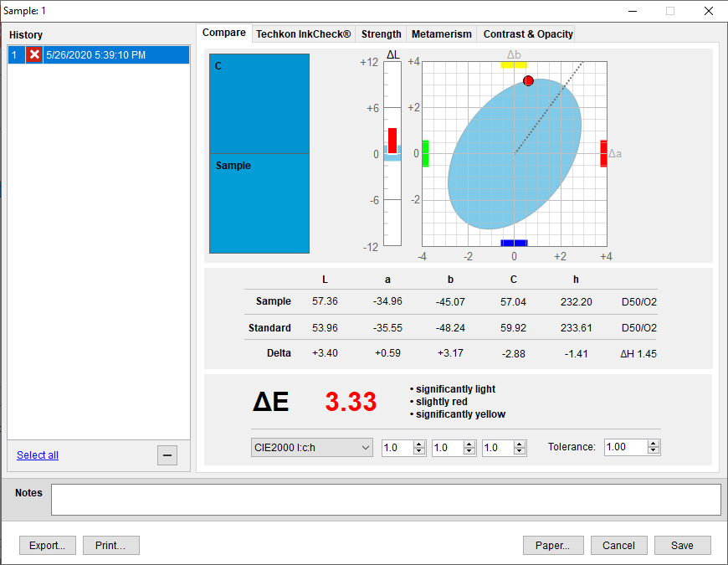Click the yellow marker atop the Δb axis
The image size is (728, 565).
click(513, 64)
